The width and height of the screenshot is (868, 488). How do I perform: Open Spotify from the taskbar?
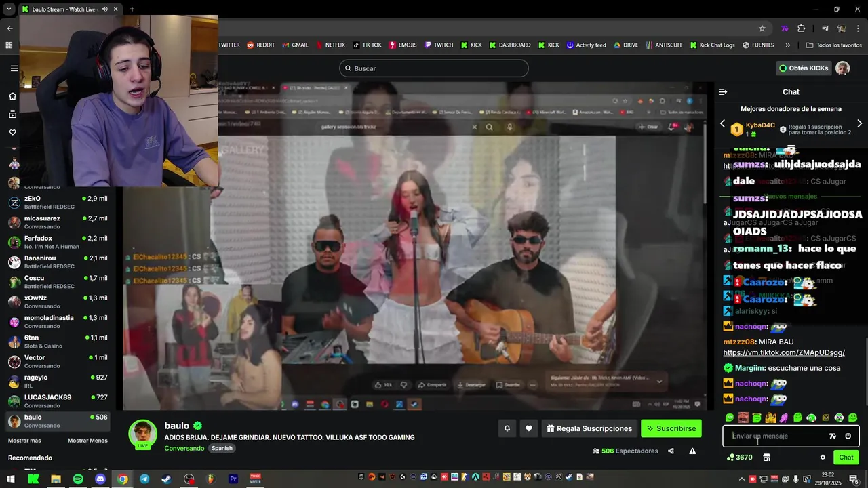point(78,479)
